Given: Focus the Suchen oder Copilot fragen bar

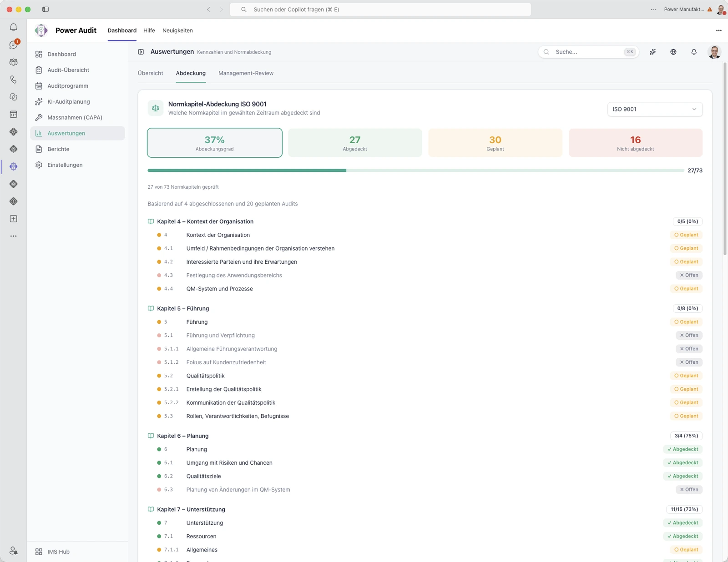Looking at the screenshot, I should click(380, 9).
